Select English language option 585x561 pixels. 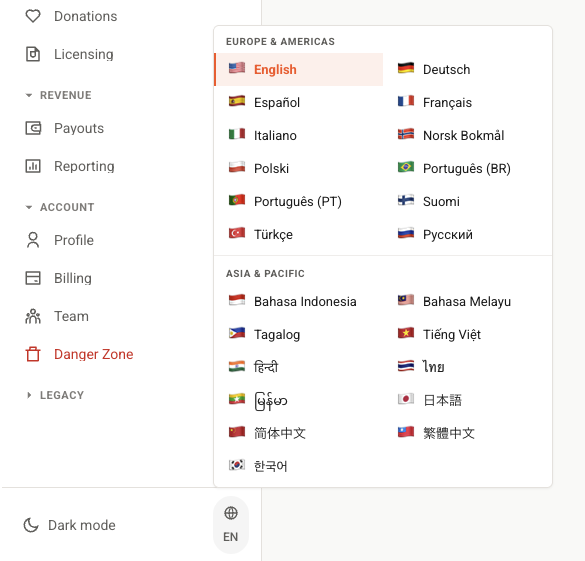pos(298,69)
